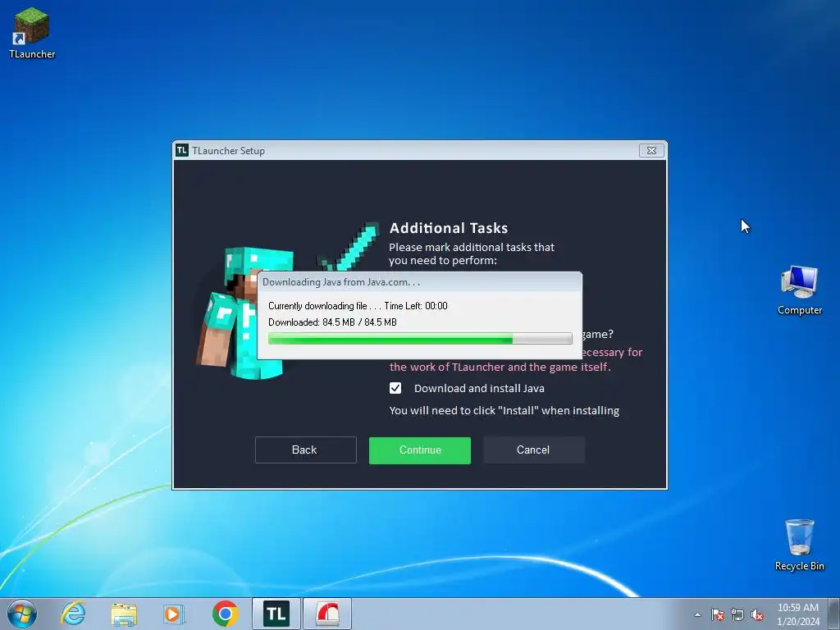This screenshot has width=840, height=630.
Task: Open the clock showing 10:59 AM
Action: click(x=797, y=614)
